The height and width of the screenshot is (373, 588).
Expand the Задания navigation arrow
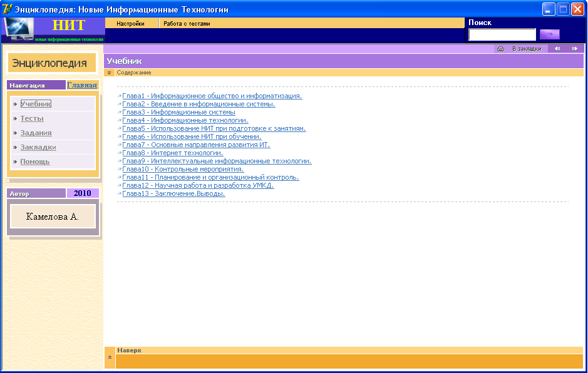16,133
